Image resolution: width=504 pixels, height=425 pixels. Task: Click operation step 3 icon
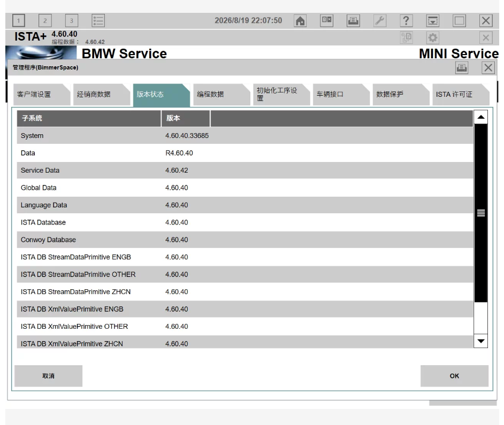click(x=72, y=21)
